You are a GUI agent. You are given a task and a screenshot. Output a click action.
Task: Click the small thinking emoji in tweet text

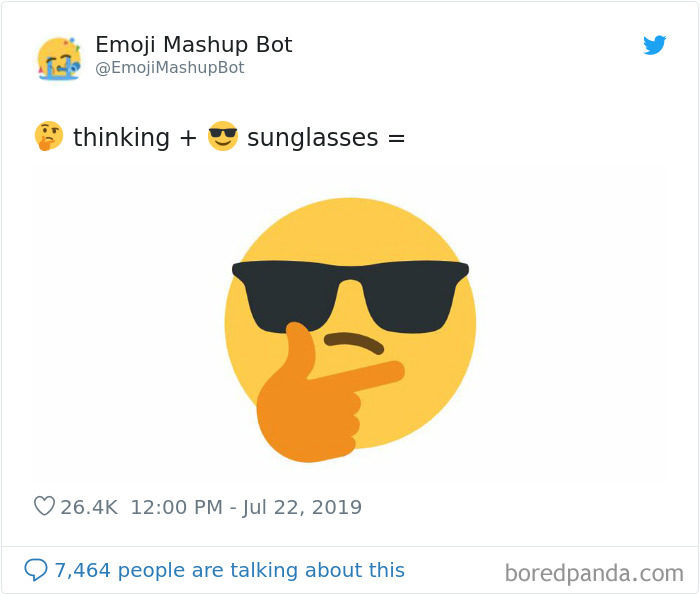pos(48,136)
